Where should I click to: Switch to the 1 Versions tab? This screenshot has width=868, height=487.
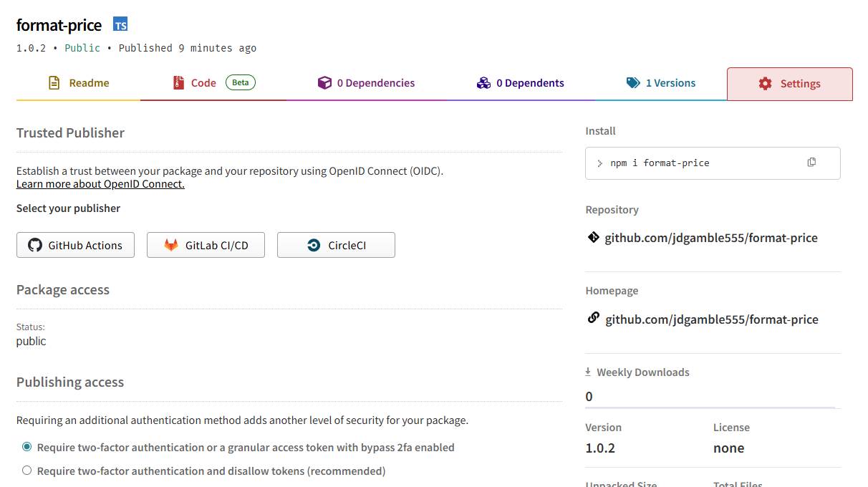(660, 83)
